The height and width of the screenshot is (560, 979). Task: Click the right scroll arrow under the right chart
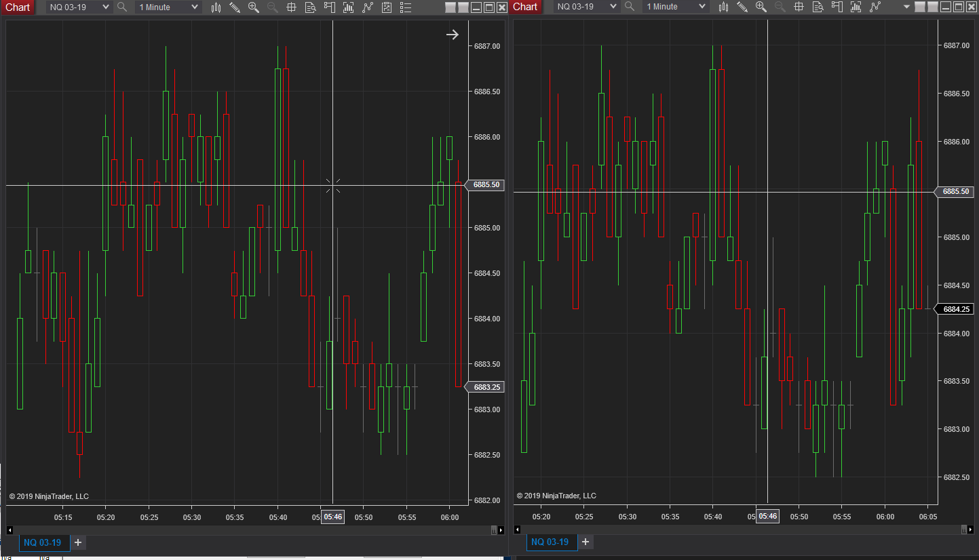coord(971,529)
